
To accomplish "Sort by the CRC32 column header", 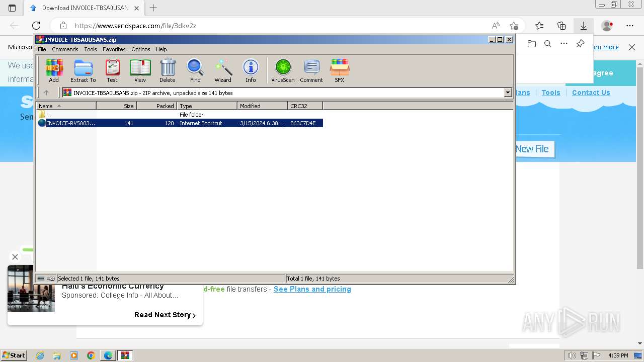I will pos(305,106).
